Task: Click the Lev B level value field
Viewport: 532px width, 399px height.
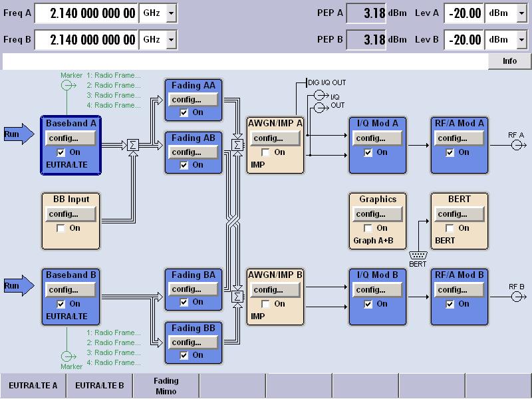Action: pyautogui.click(x=464, y=40)
